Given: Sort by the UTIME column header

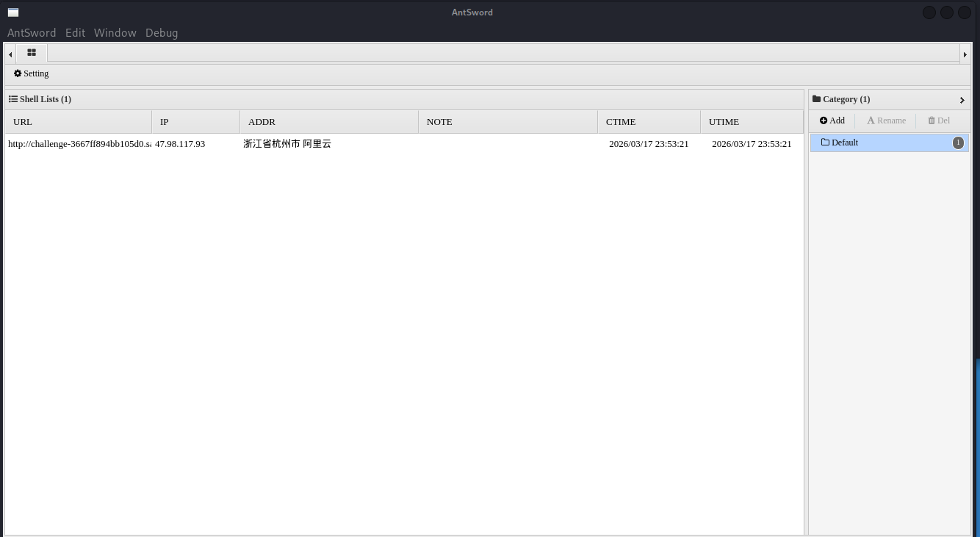Looking at the screenshot, I should (752, 122).
